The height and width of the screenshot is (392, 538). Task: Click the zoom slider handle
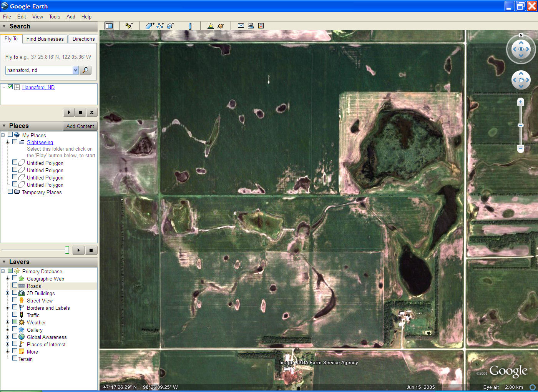521,125
